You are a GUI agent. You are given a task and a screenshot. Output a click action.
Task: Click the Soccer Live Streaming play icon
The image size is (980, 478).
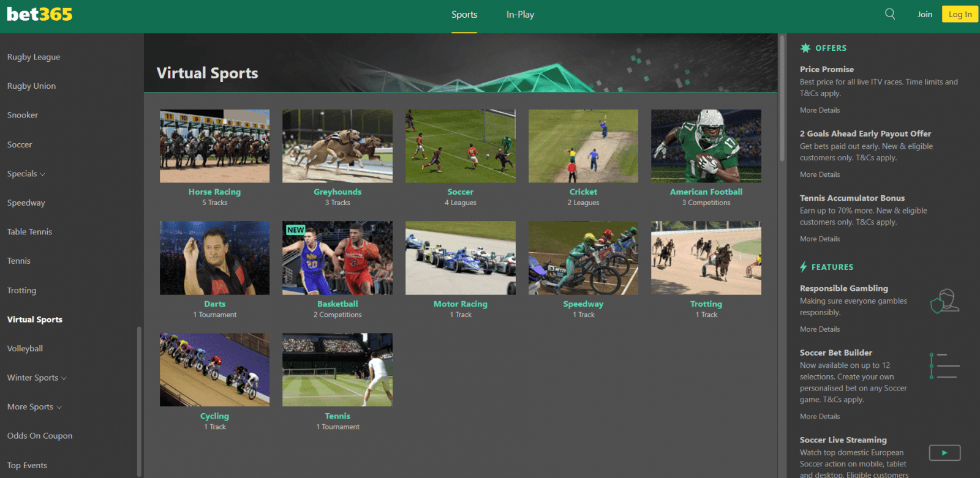tap(944, 453)
